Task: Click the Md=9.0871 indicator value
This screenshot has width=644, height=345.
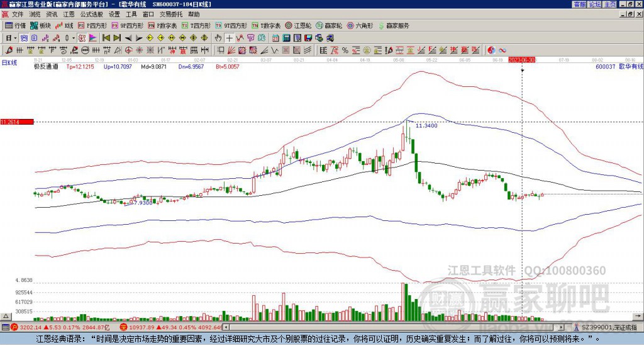Action: tap(153, 66)
